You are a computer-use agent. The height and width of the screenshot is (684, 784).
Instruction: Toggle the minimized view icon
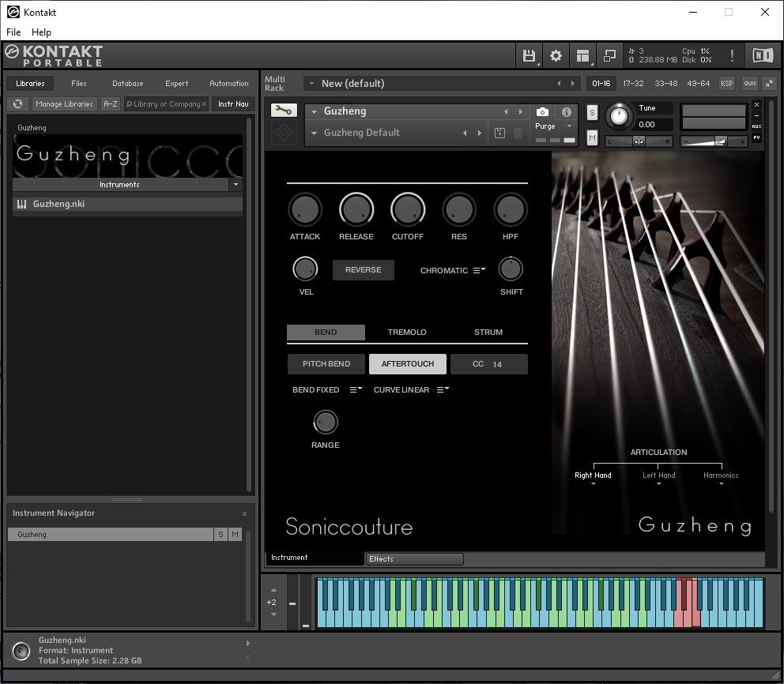(x=609, y=55)
